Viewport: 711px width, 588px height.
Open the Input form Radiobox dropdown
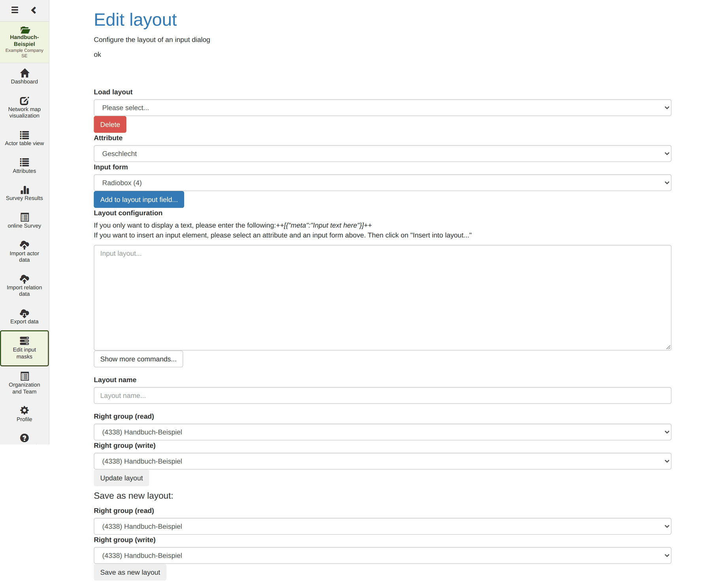click(382, 183)
